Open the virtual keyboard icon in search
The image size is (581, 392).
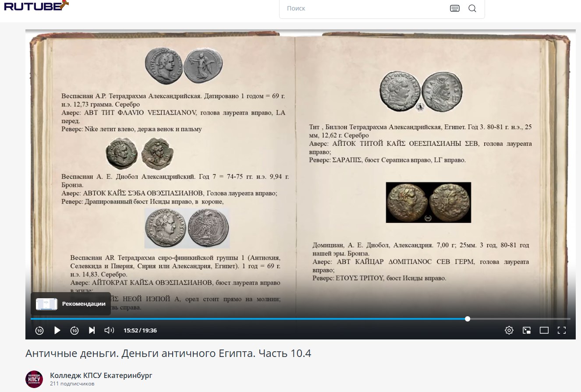pyautogui.click(x=455, y=8)
